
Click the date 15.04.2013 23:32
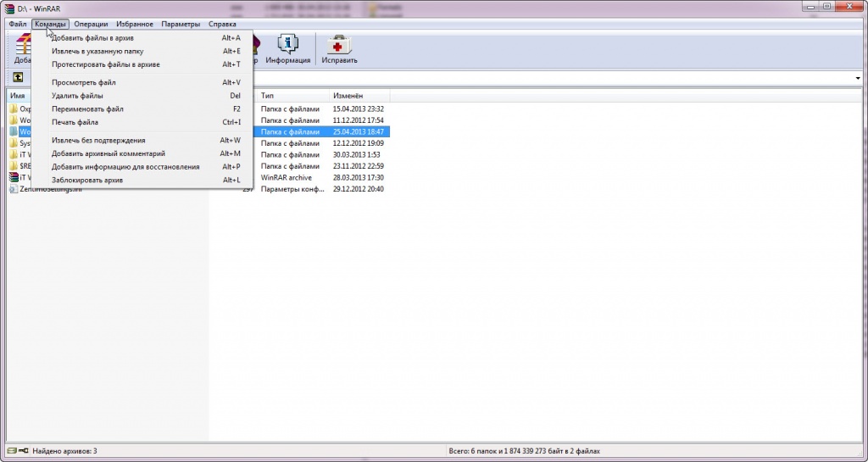(359, 109)
